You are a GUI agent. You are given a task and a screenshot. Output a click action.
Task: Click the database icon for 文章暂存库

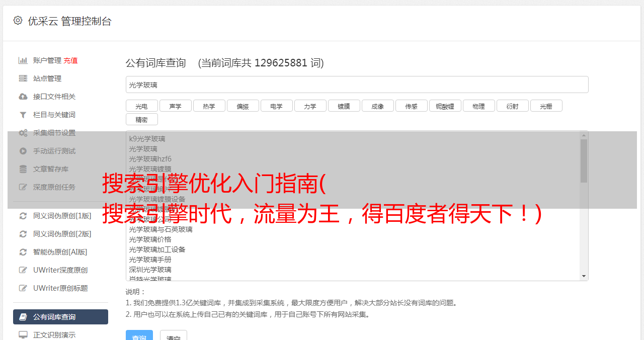tap(23, 169)
